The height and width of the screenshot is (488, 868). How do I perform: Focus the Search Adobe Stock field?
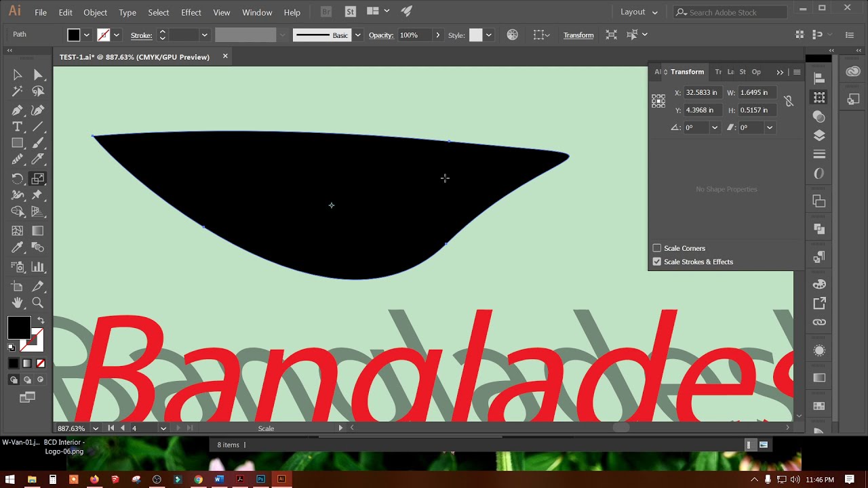[731, 12]
